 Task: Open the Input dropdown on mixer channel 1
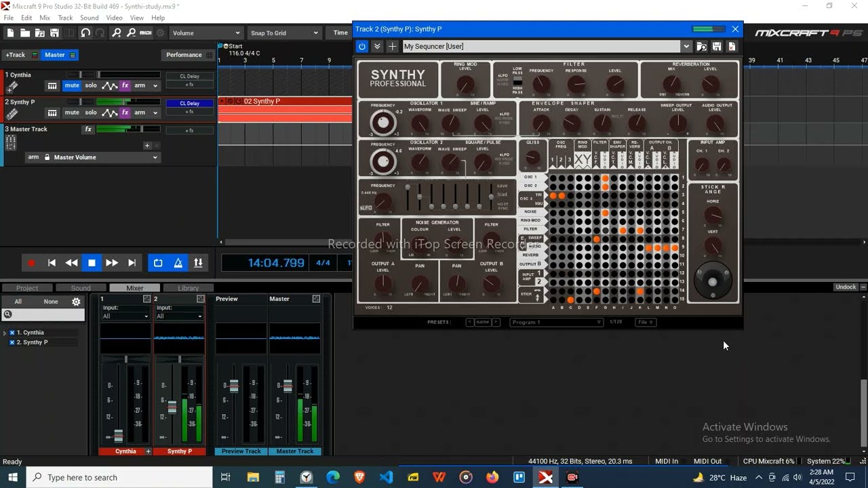tap(125, 316)
